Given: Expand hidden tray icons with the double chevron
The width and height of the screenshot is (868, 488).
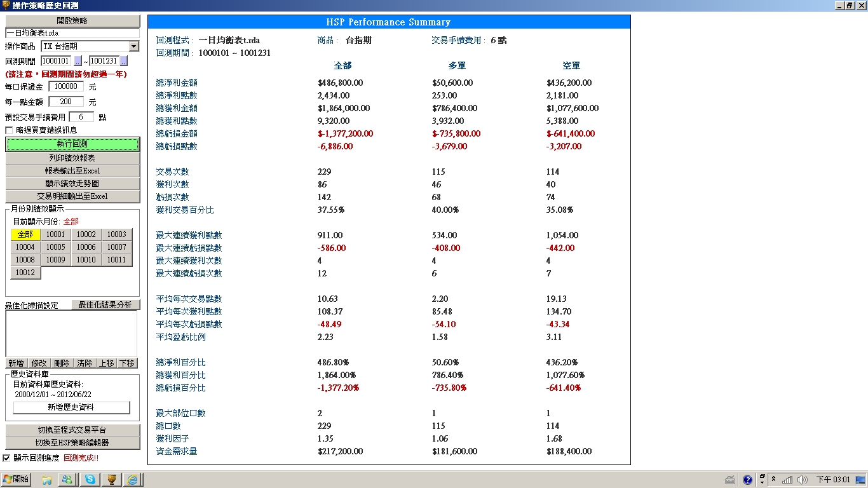Looking at the screenshot, I should (773, 480).
